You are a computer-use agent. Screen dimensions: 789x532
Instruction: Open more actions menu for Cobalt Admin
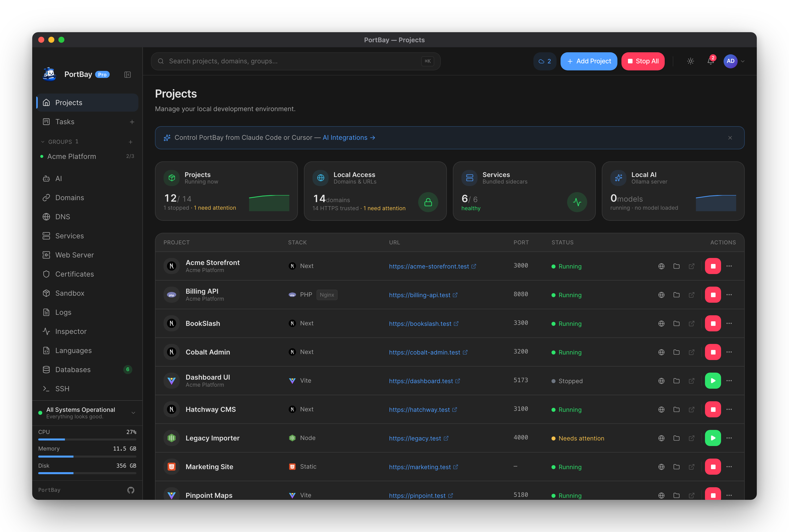729,352
